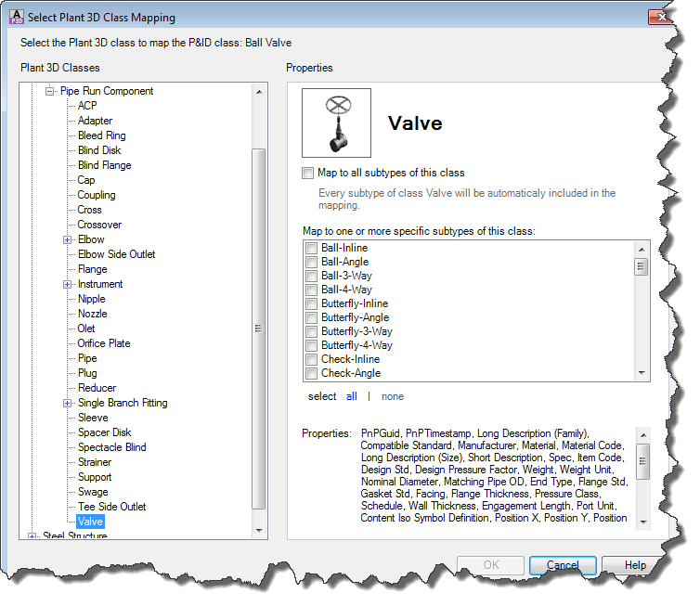Screen dimensions: 700x606
Task: Select the Pipe tree item
Action: tap(87, 358)
